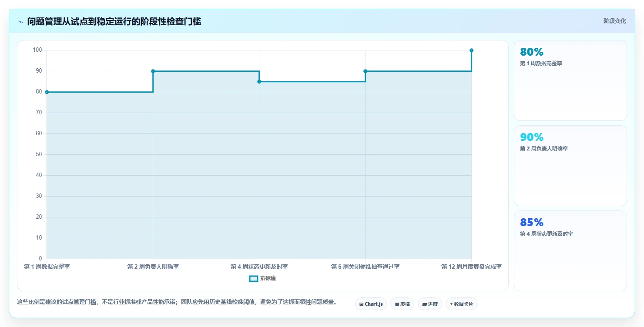This screenshot has width=644, height=327.
Task: Click the y-axis value 0
Action: point(40,259)
